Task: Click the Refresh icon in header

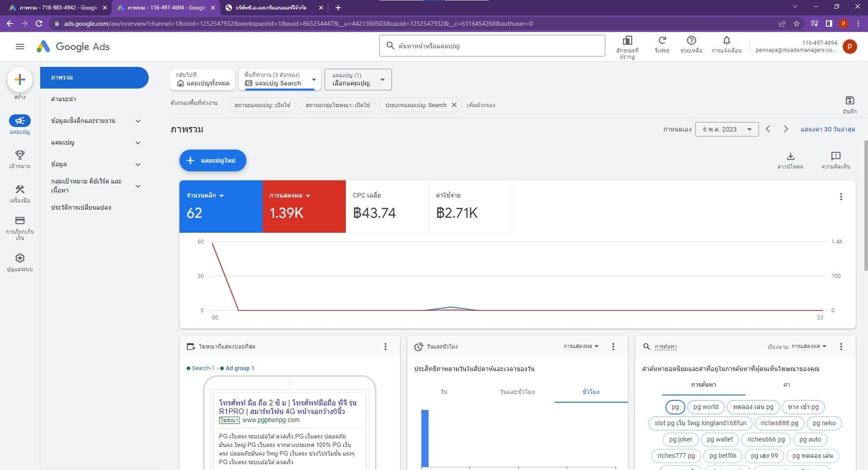Action: (x=662, y=41)
